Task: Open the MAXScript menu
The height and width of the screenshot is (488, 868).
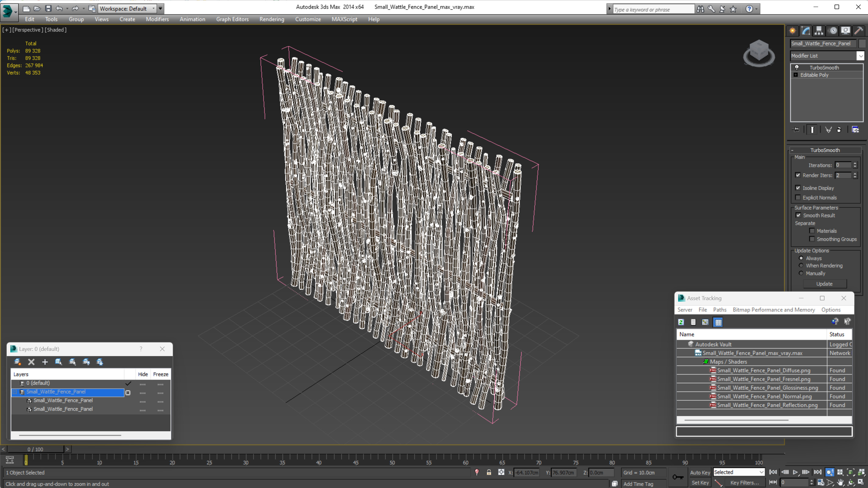Action: tap(344, 19)
